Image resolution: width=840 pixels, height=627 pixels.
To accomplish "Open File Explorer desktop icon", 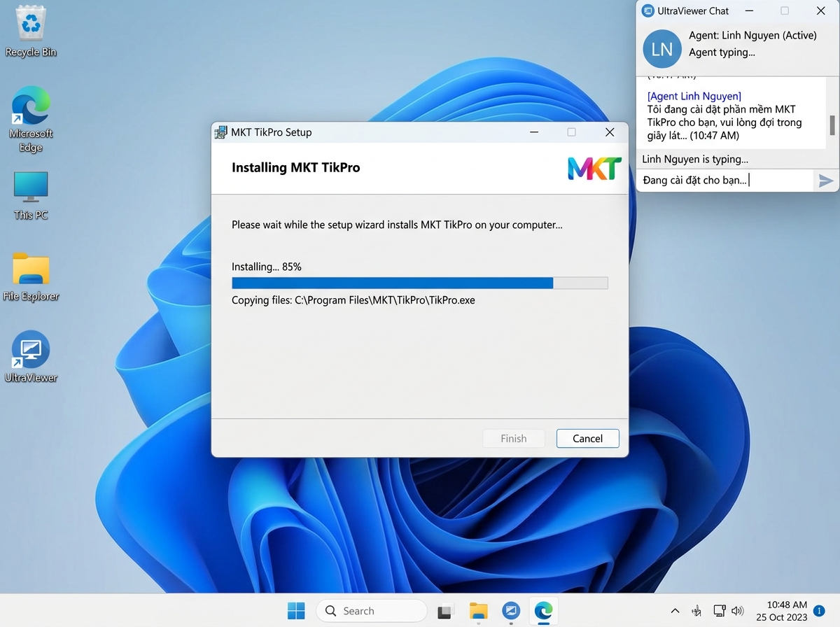I will tap(31, 277).
